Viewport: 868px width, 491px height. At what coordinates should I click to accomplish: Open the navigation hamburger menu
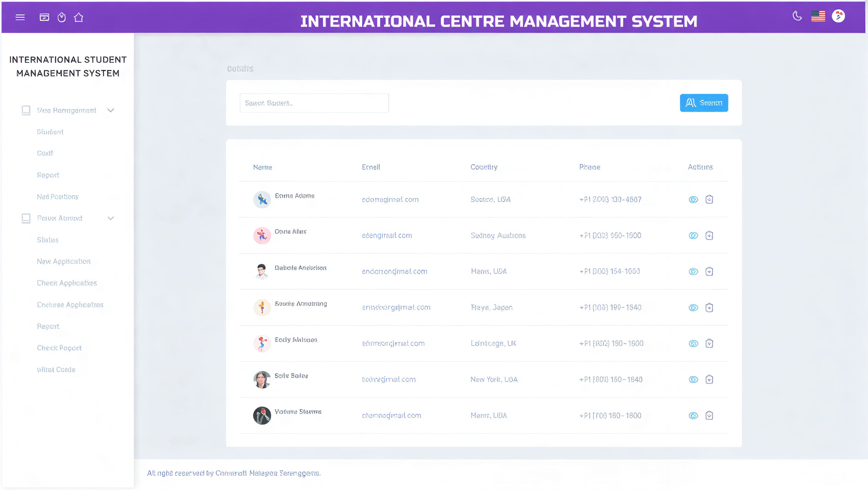click(20, 17)
